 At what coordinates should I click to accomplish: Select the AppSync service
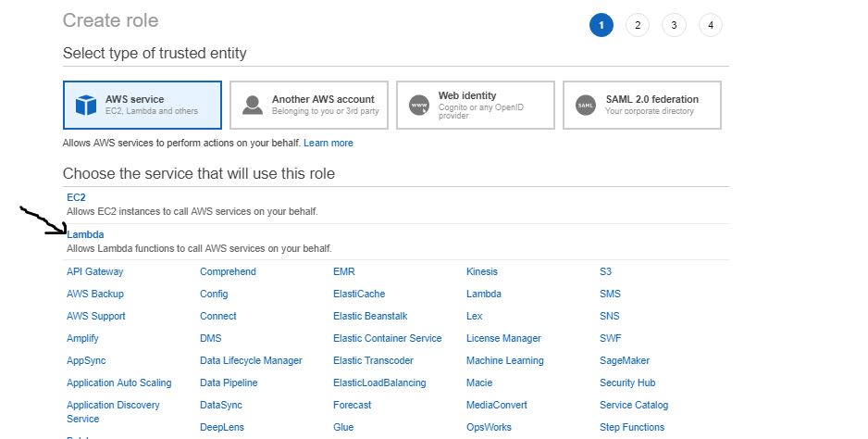(86, 360)
